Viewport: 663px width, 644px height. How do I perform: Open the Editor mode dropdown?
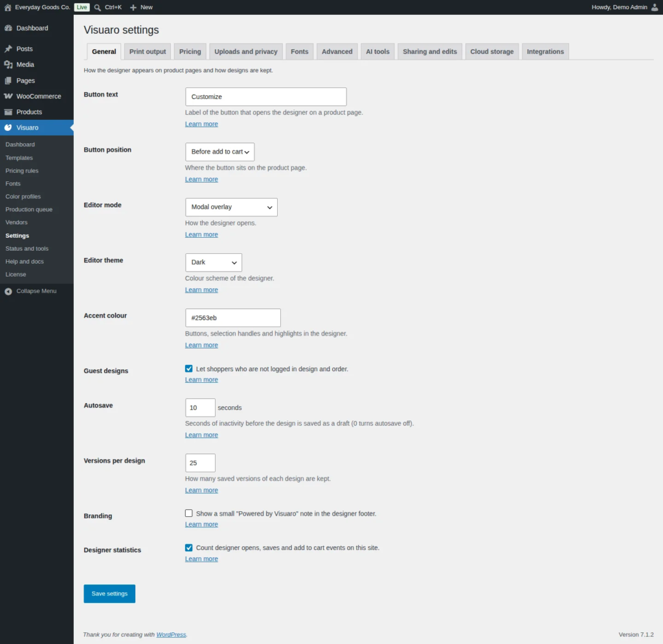231,207
